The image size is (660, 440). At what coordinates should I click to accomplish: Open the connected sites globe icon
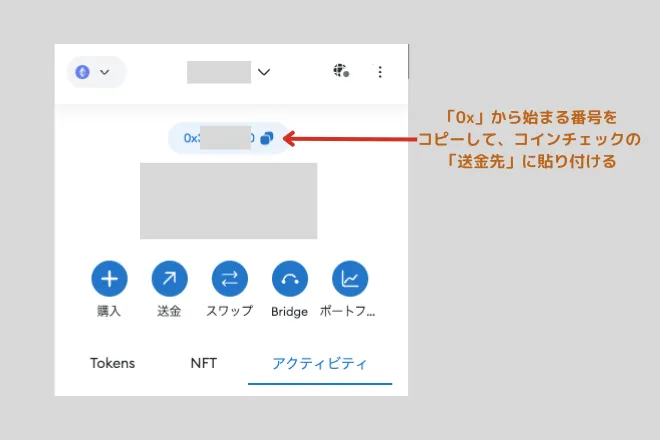coord(341,71)
